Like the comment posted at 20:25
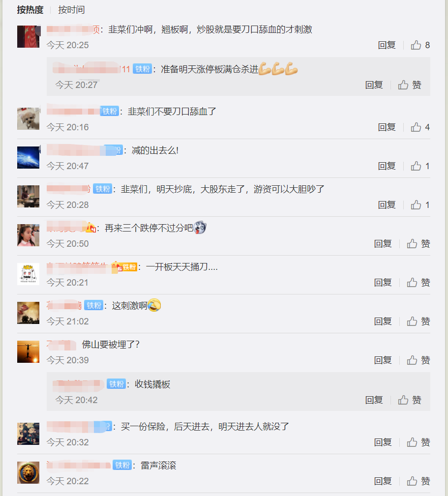The width and height of the screenshot is (448, 496). tap(420, 45)
